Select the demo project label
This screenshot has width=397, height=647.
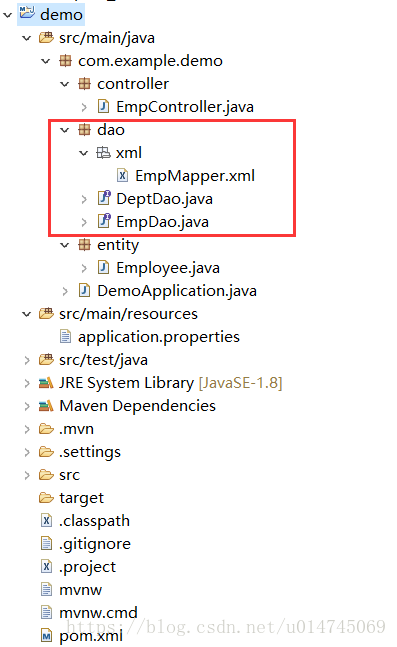[61, 15]
